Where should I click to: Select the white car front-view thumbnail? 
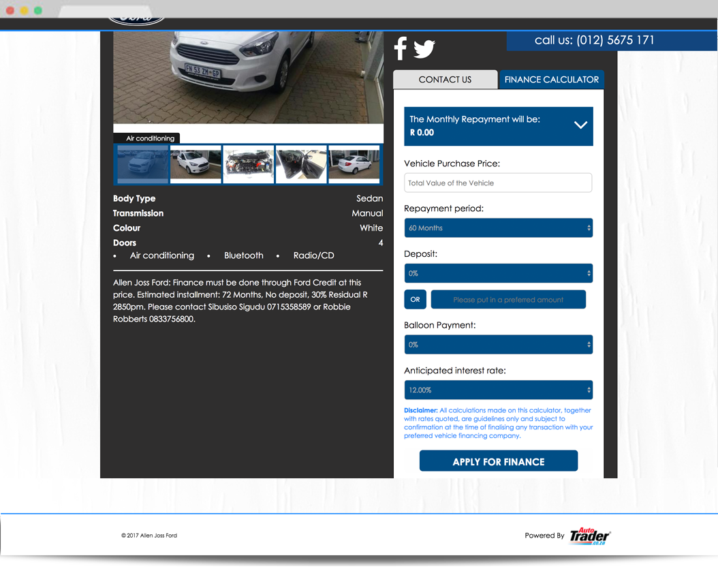pyautogui.click(x=196, y=164)
